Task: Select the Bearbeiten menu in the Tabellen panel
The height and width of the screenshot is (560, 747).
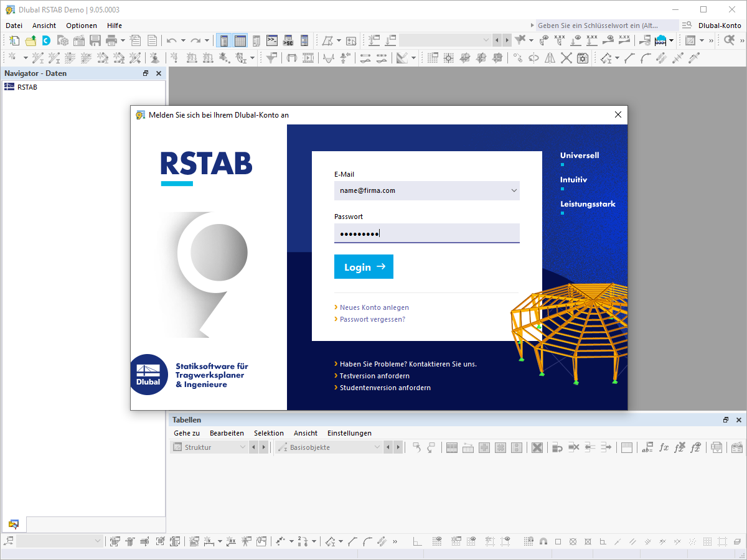Action: [x=227, y=433]
